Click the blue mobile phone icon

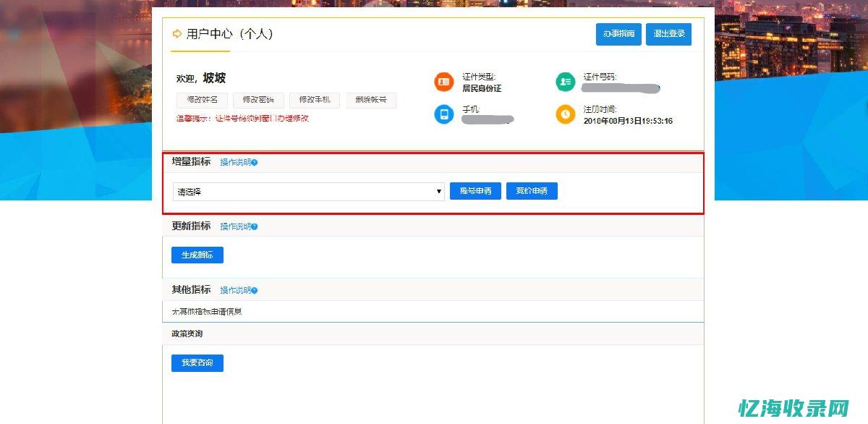[x=443, y=114]
